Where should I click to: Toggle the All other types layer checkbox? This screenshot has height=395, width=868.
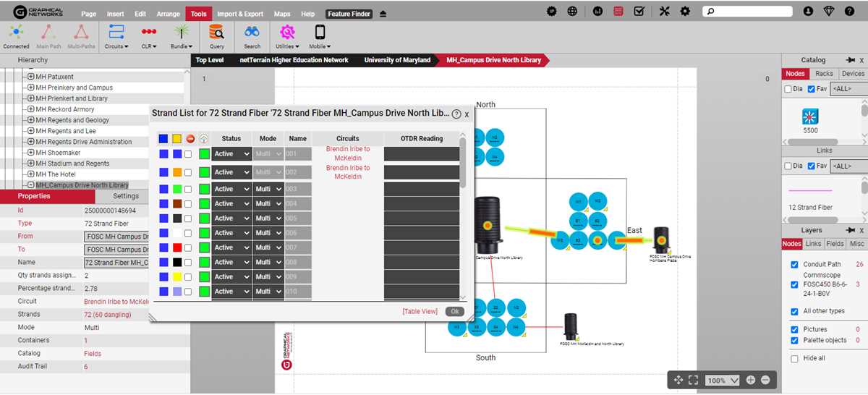795,312
